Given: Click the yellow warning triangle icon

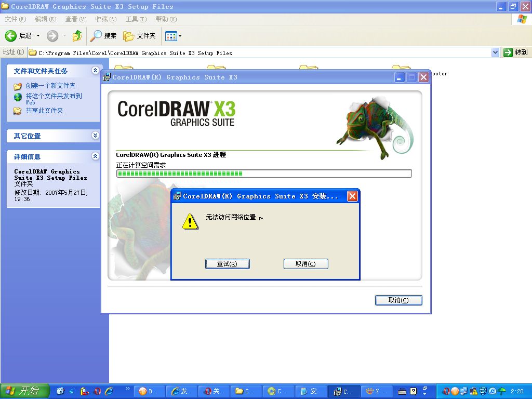Looking at the screenshot, I should 190,221.
